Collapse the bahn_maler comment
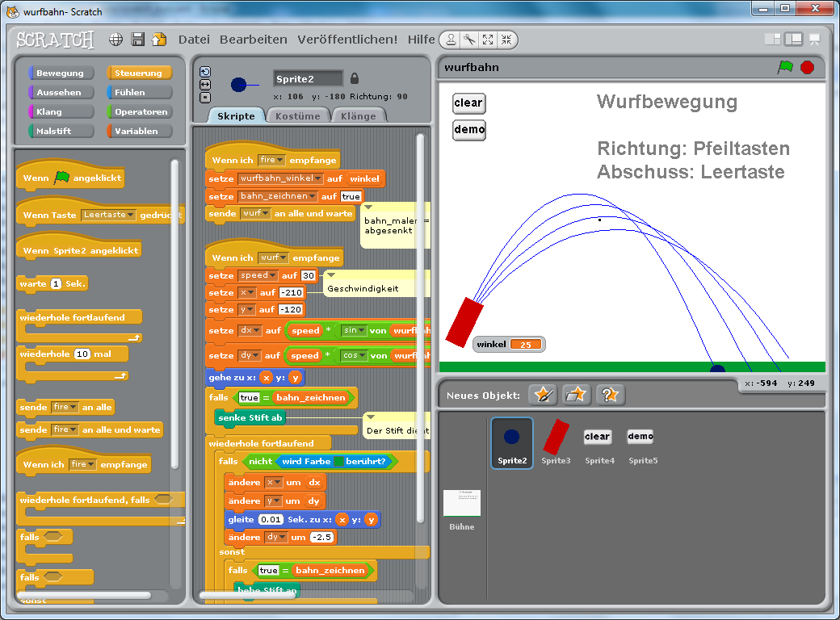This screenshot has height=620, width=840. tap(368, 207)
